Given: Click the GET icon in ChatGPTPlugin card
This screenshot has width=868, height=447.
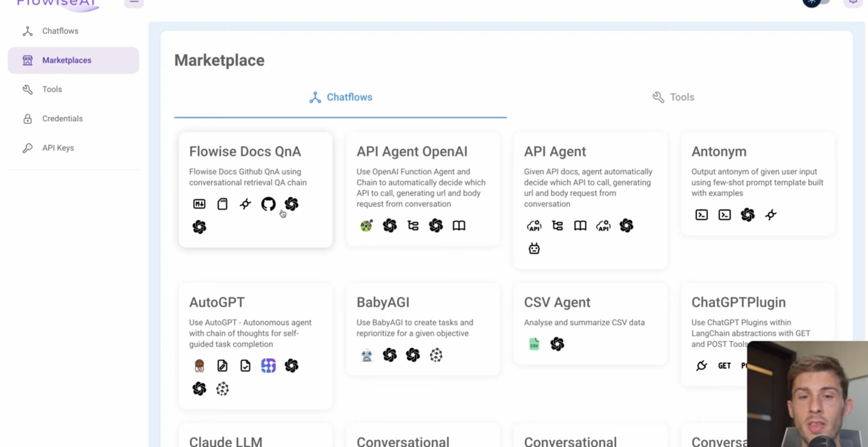Looking at the screenshot, I should tap(724, 366).
